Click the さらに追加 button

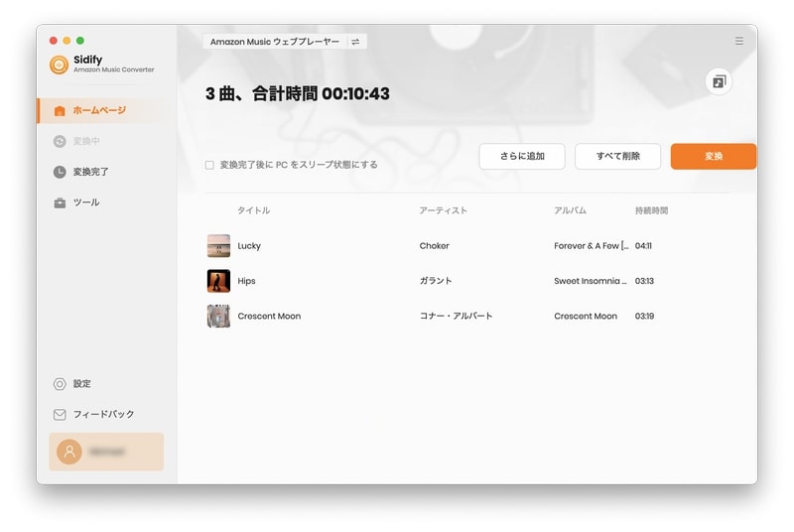coord(522,156)
